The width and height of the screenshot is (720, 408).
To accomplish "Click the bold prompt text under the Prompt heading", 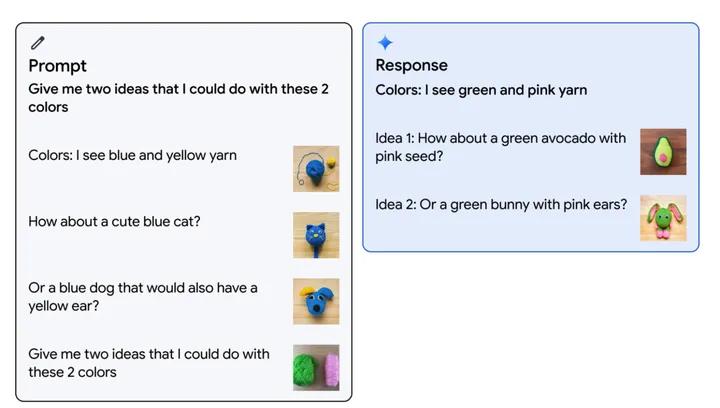I will click(x=178, y=98).
